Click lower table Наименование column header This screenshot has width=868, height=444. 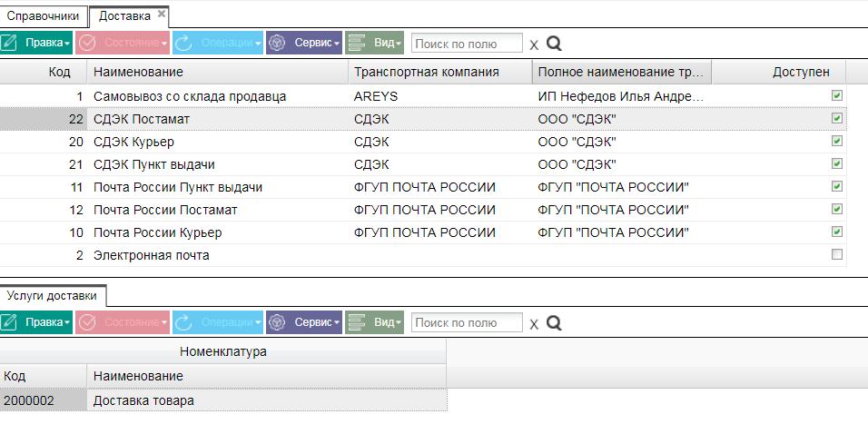pyautogui.click(x=267, y=377)
